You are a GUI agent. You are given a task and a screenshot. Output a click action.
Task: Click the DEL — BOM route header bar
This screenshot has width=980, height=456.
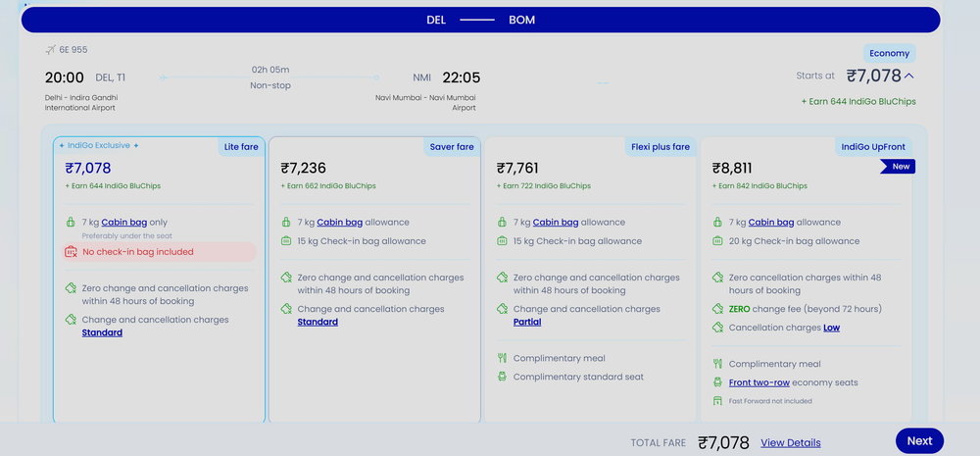(480, 20)
